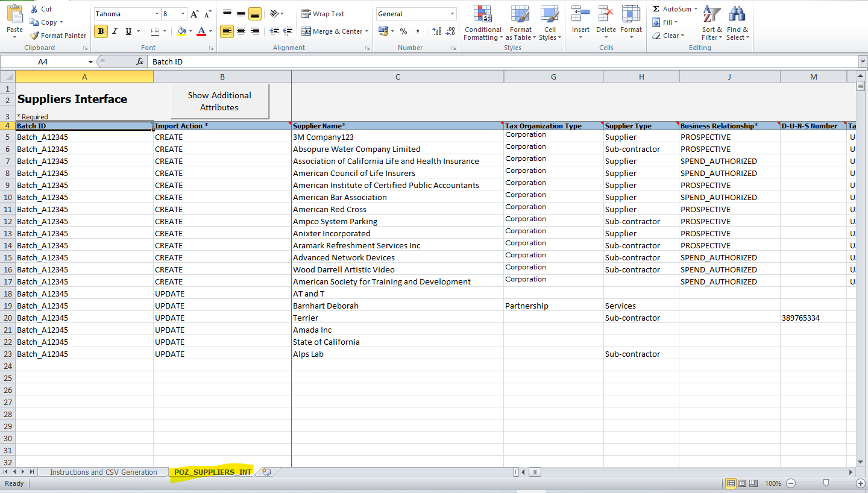Click the zoom slider handle

(826, 483)
